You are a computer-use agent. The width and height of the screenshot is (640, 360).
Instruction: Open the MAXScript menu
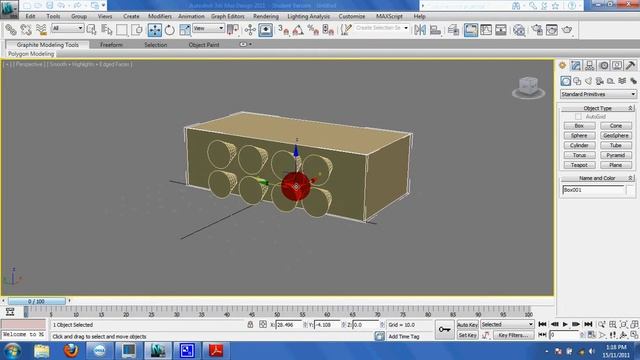point(389,16)
